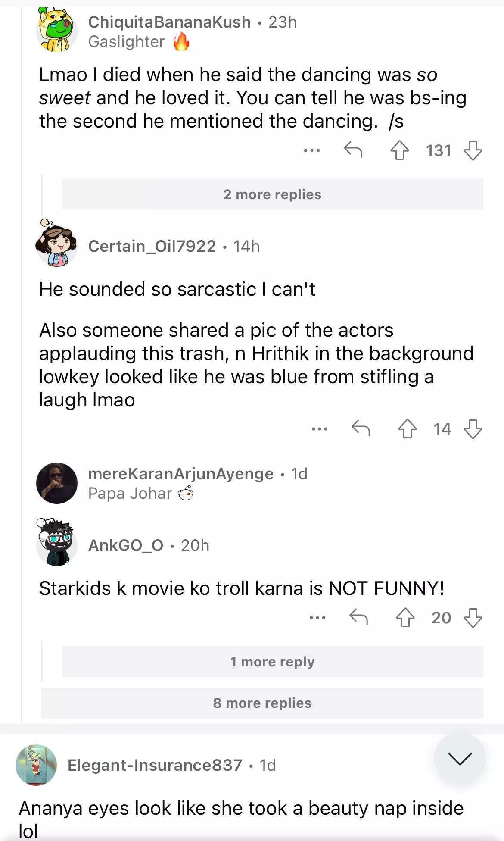Load the "8 more replies" section
This screenshot has width=504, height=841.
point(262,703)
